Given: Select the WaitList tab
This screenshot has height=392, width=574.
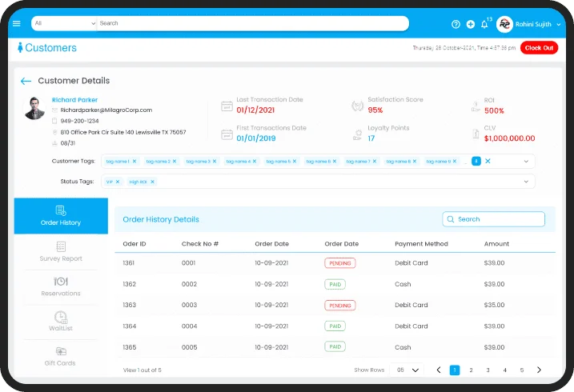Looking at the screenshot, I should pyautogui.click(x=61, y=321).
